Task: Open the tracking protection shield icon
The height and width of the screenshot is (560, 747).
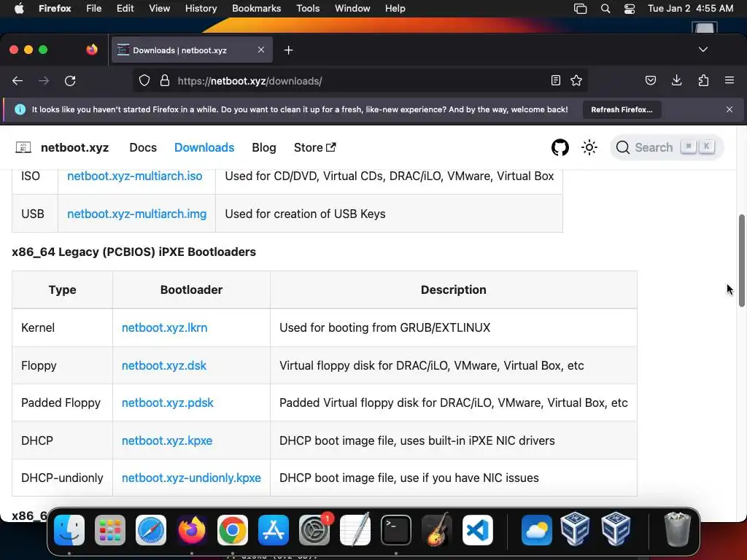Action: pyautogui.click(x=144, y=80)
